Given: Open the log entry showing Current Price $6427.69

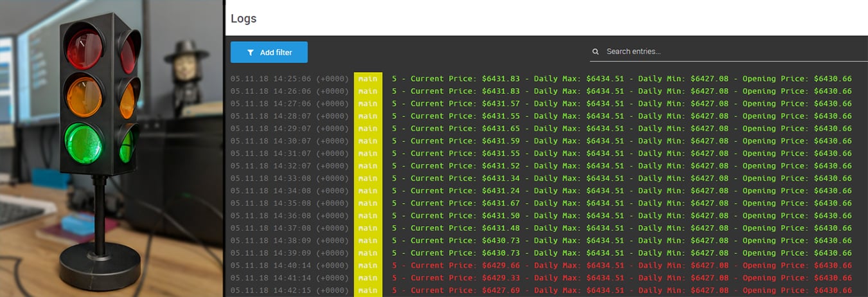Looking at the screenshot, I should tap(621, 290).
